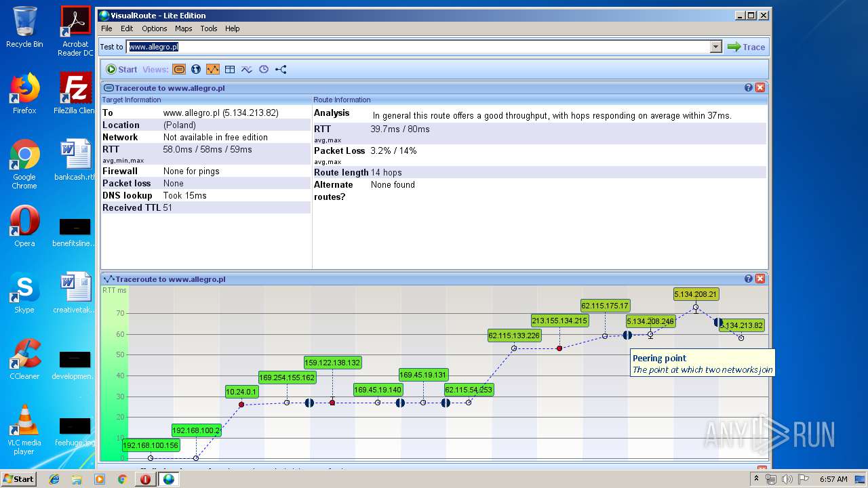This screenshot has height=488, width=868.
Task: Toggle the network topology view icon
Action: pyautogui.click(x=281, y=69)
